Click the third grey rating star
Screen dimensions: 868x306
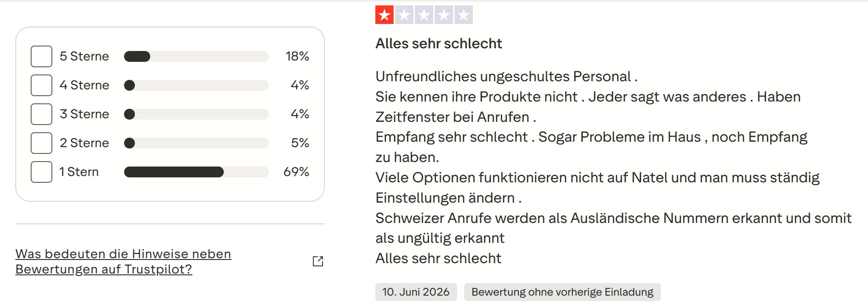click(424, 15)
